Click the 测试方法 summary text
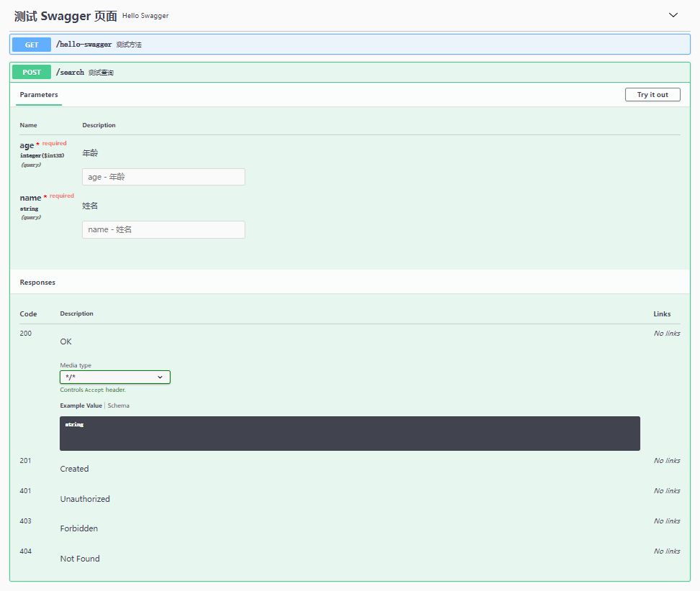700x591 pixels. (x=129, y=45)
